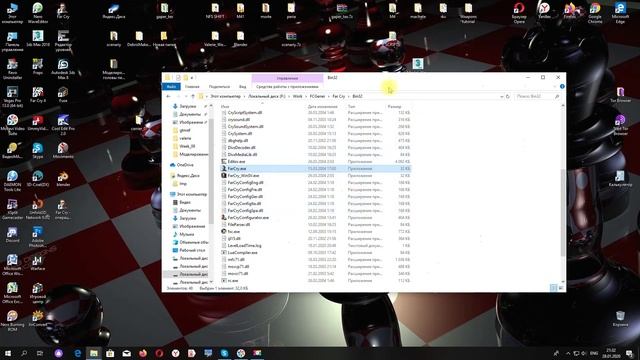This screenshot has height=360, width=640.
Task: Select the FileParser.dll row
Action: [x=316, y=224]
